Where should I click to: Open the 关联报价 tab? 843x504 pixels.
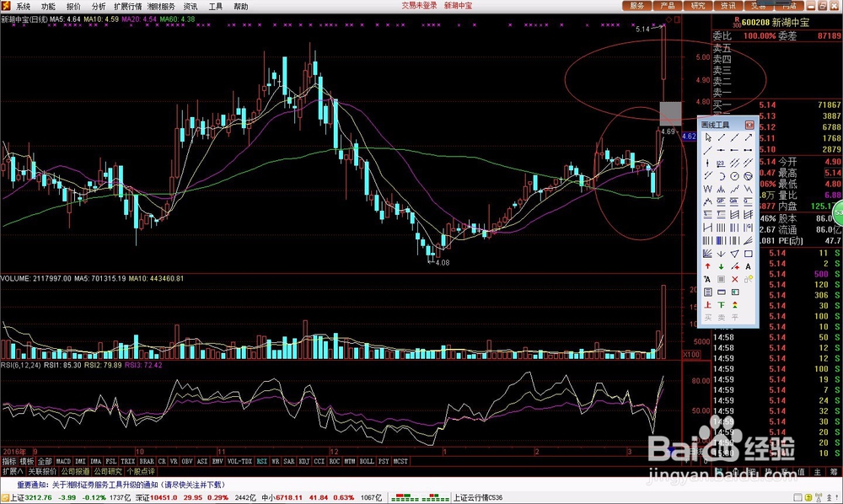click(42, 471)
